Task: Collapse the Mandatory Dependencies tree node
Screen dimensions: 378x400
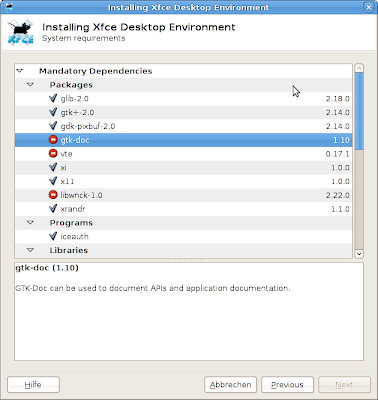Action: pyautogui.click(x=20, y=71)
